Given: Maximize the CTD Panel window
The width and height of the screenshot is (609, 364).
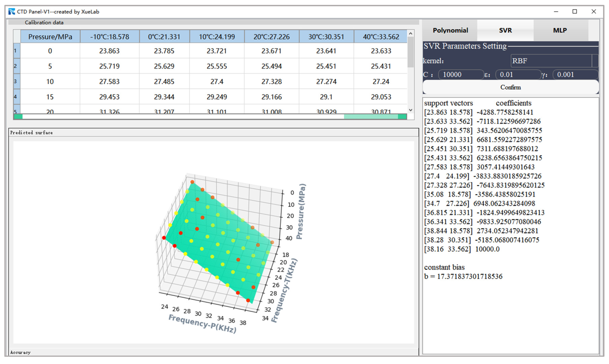Looking at the screenshot, I should [575, 11].
